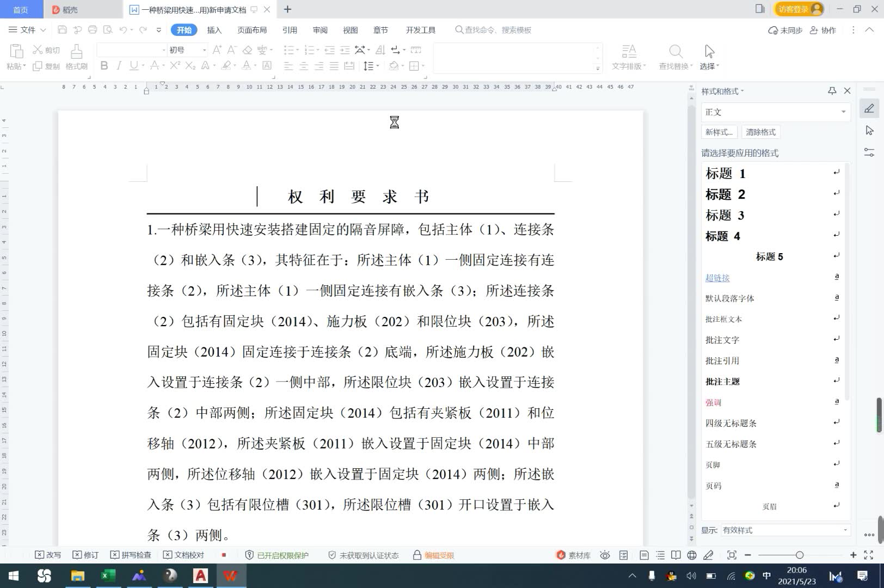Image resolution: width=884 pixels, height=588 pixels.
Task: Switch to reading view (book icon)
Action: pos(676,555)
